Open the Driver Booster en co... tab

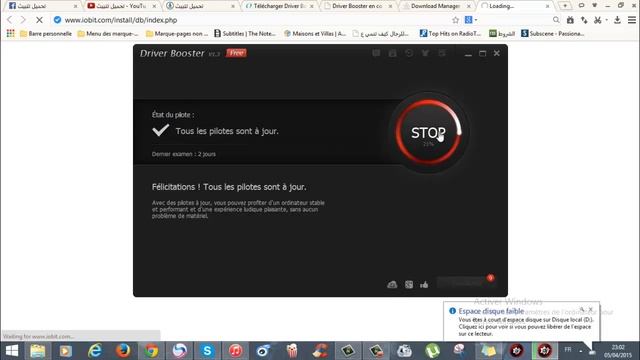[358, 6]
